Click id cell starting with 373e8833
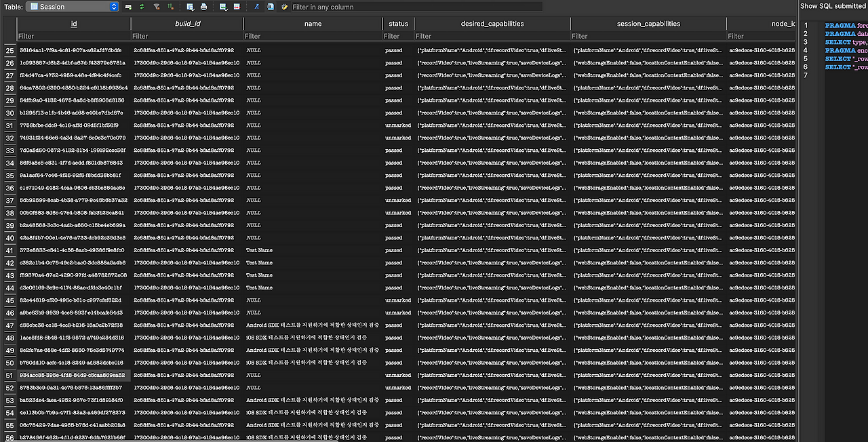 coord(74,251)
